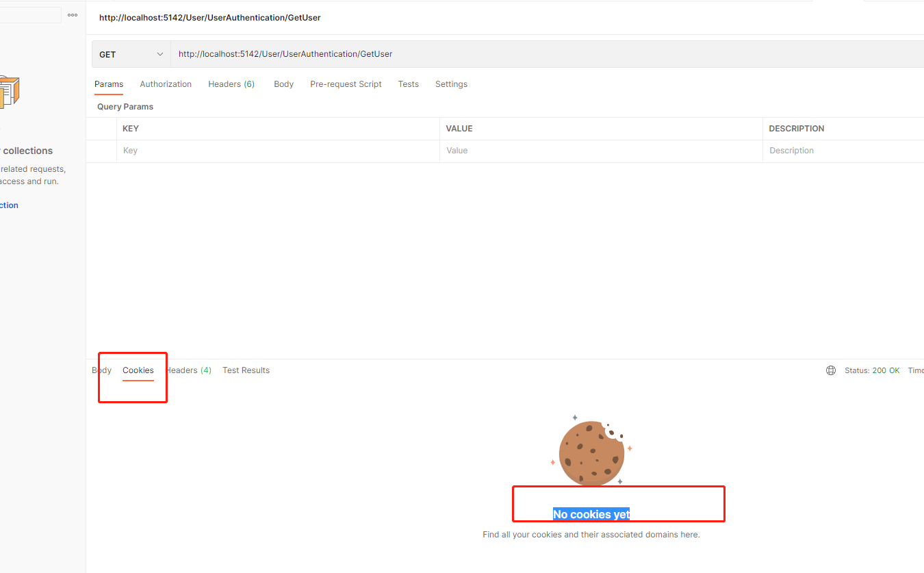The width and height of the screenshot is (924, 573).
Task: Click the collections box illustration in the sidebar
Action: coord(10,91)
